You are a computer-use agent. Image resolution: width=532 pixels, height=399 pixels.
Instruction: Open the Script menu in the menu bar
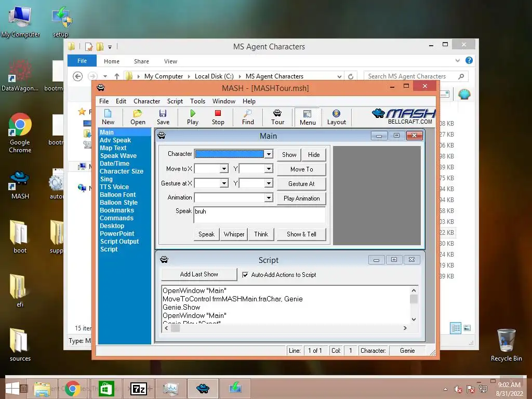[175, 101]
